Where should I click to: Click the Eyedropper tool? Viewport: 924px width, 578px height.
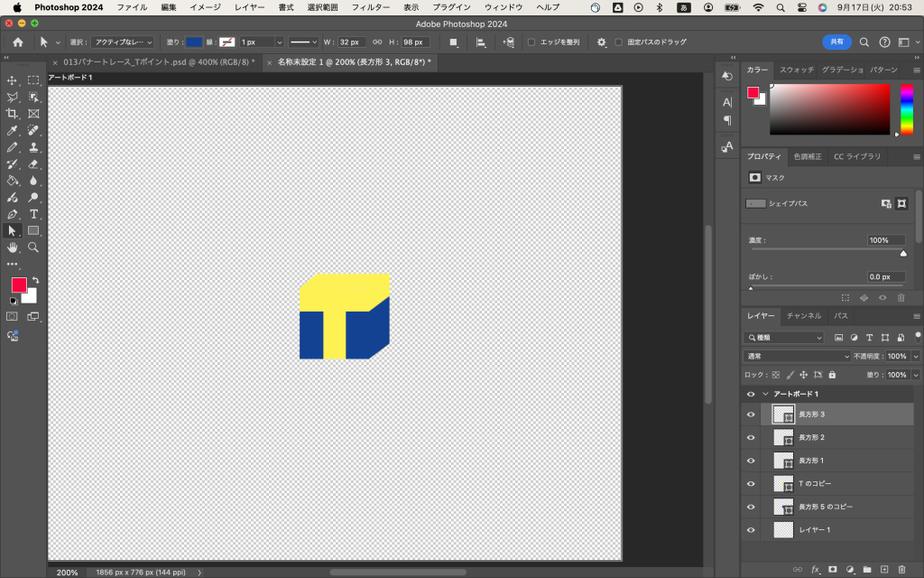pyautogui.click(x=13, y=131)
